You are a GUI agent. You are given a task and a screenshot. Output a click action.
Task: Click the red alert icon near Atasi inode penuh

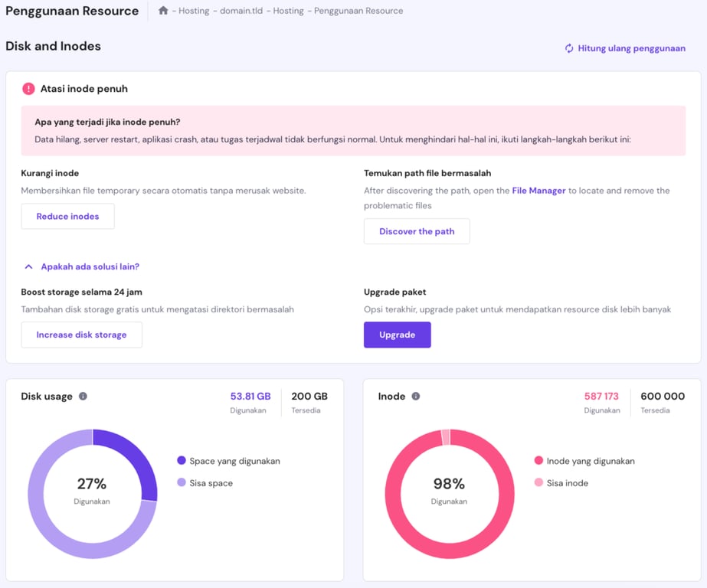[28, 88]
